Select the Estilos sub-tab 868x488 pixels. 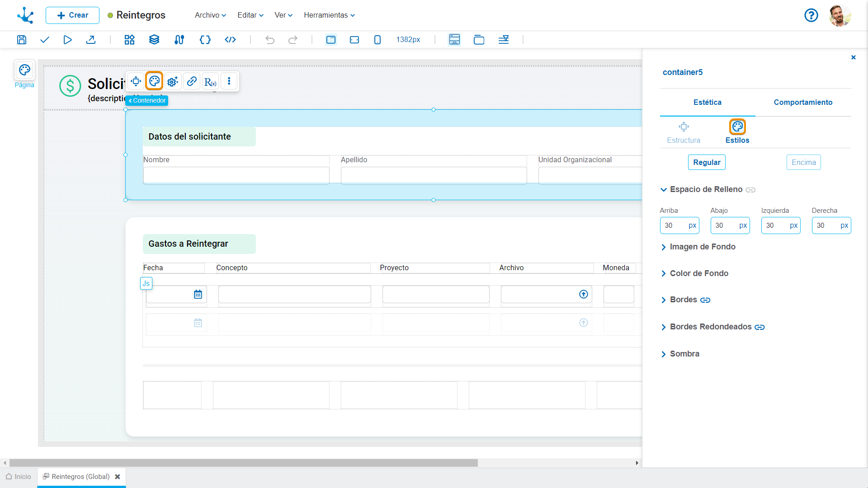pyautogui.click(x=737, y=133)
